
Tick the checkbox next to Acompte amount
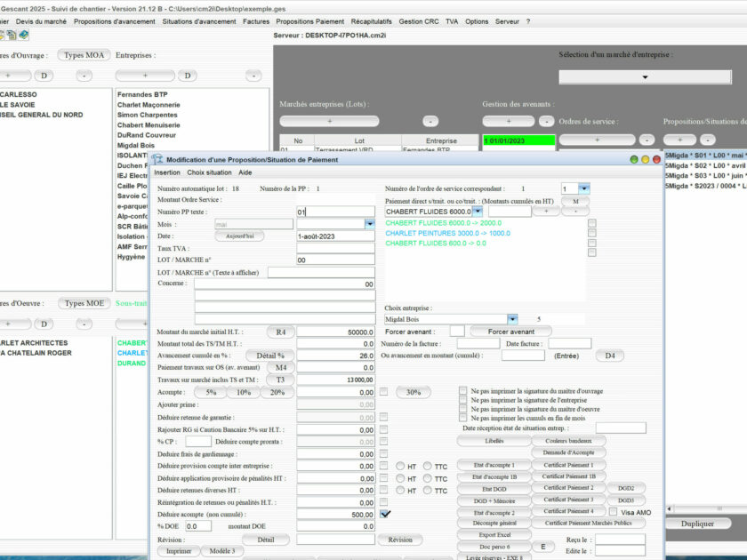coord(383,391)
